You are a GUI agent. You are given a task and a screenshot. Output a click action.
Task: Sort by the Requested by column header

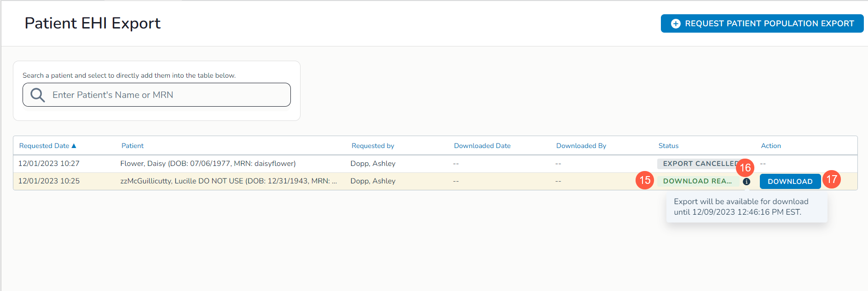click(373, 146)
